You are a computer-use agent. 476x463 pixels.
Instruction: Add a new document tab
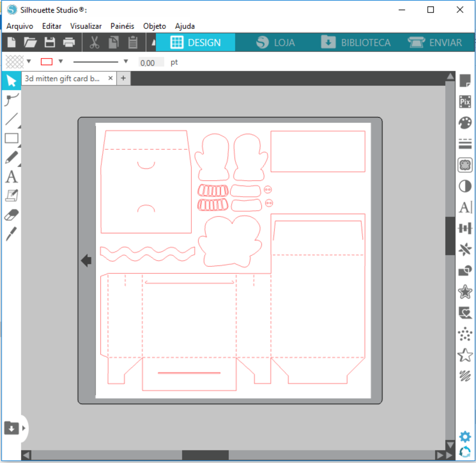coord(123,78)
